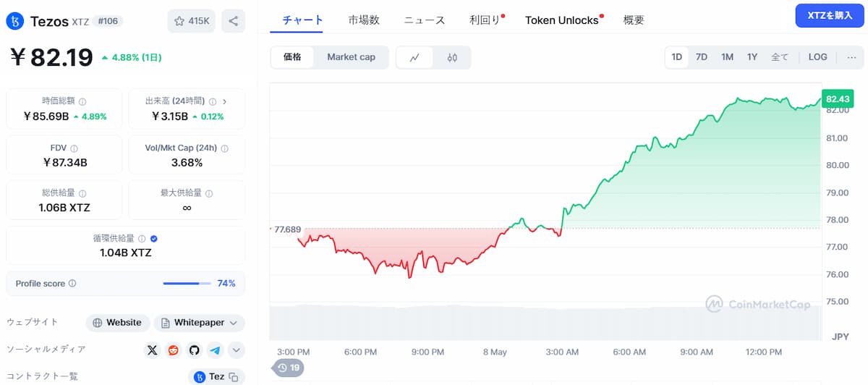Image resolution: width=868 pixels, height=385 pixels.
Task: Switch to the candlestick chart icon
Action: (452, 58)
